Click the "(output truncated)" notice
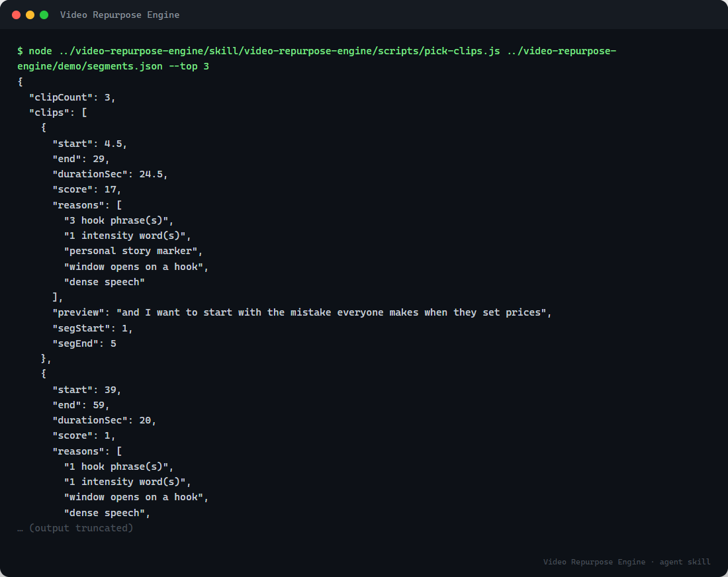Screen dimensions: 728x577 pyautogui.click(x=75, y=528)
